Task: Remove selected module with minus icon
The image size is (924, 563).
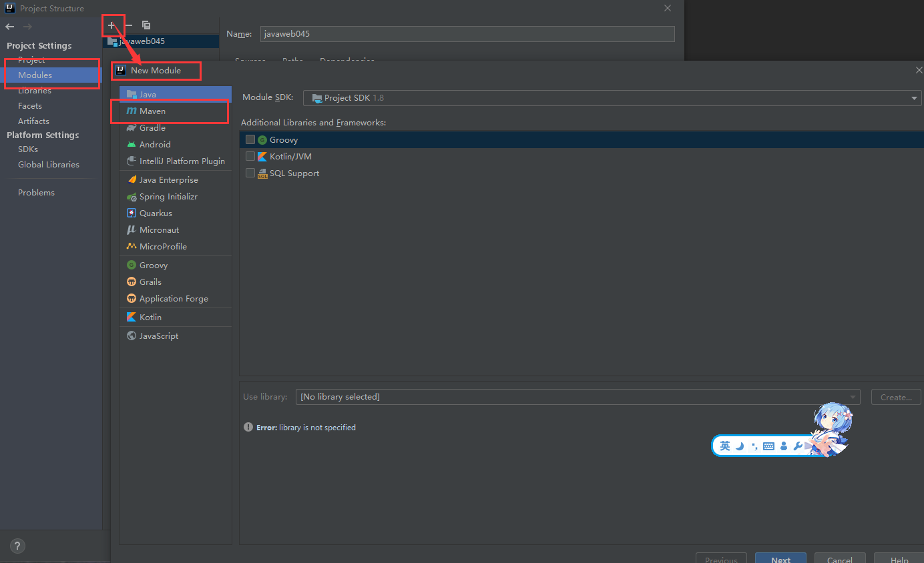Action: pyautogui.click(x=129, y=25)
